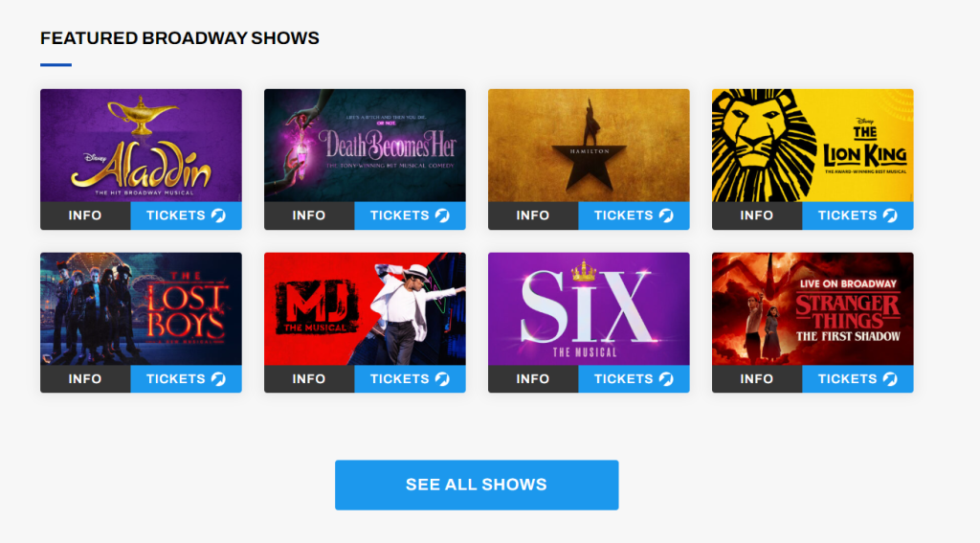Show Info for The Lion King
Screen dimensions: 980x543
(756, 215)
